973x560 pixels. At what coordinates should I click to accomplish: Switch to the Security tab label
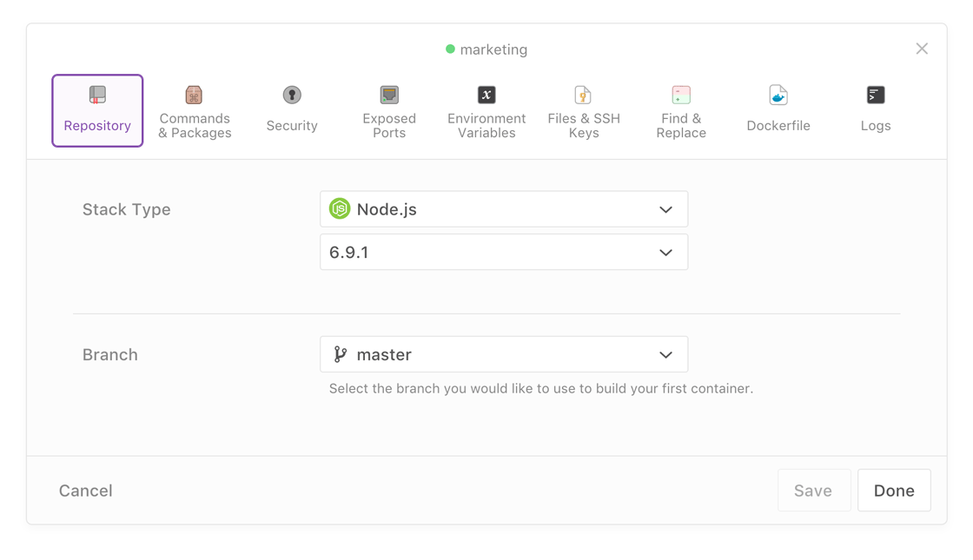click(292, 126)
